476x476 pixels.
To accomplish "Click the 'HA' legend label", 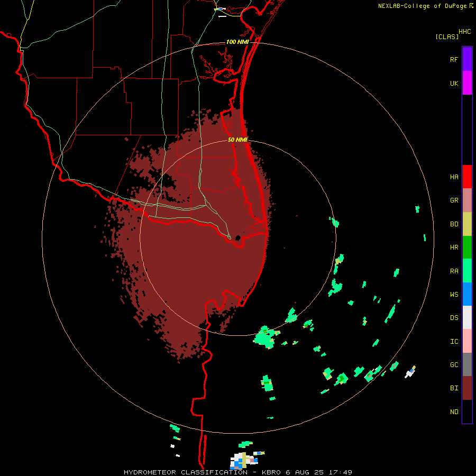I will click(x=454, y=177).
